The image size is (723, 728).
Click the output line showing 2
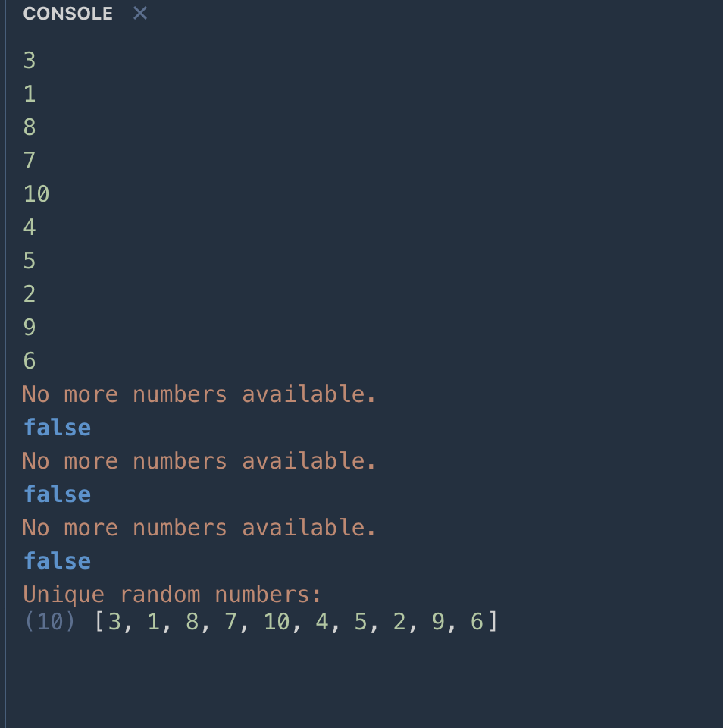30,294
